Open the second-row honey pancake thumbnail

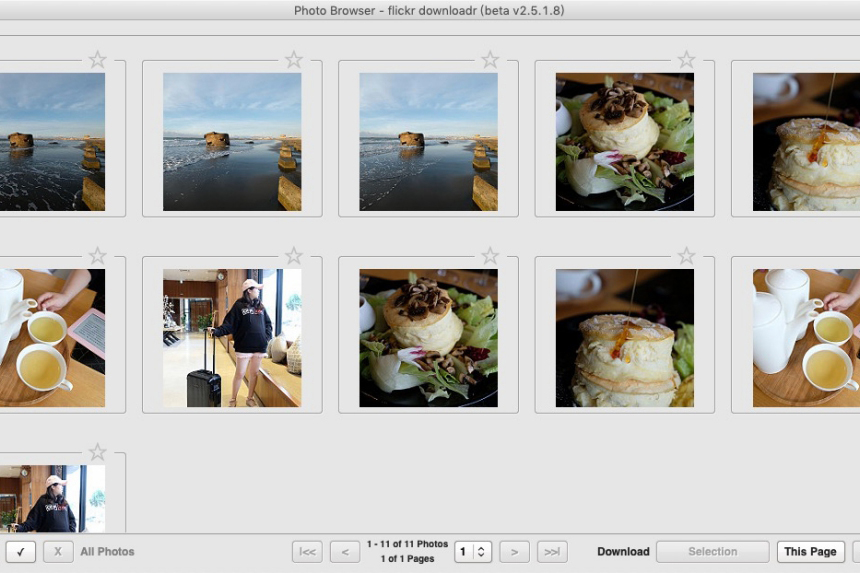[x=625, y=338]
